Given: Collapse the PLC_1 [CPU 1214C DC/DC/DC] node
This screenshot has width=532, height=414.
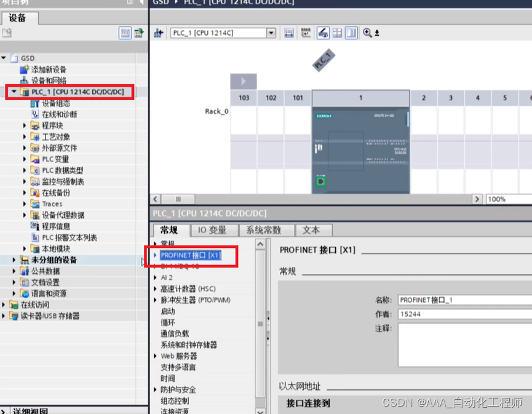Looking at the screenshot, I should [x=14, y=92].
